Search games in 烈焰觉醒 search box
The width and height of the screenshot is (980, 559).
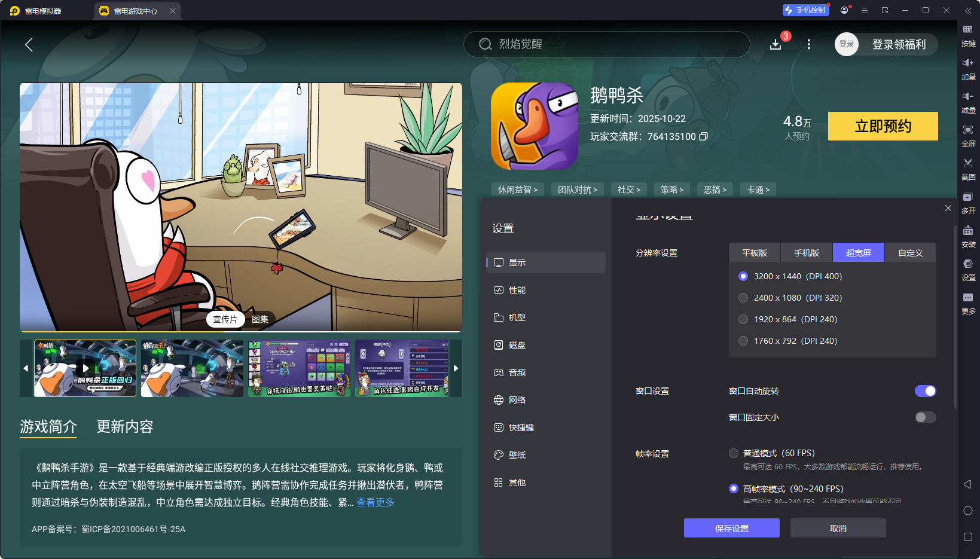[607, 44]
